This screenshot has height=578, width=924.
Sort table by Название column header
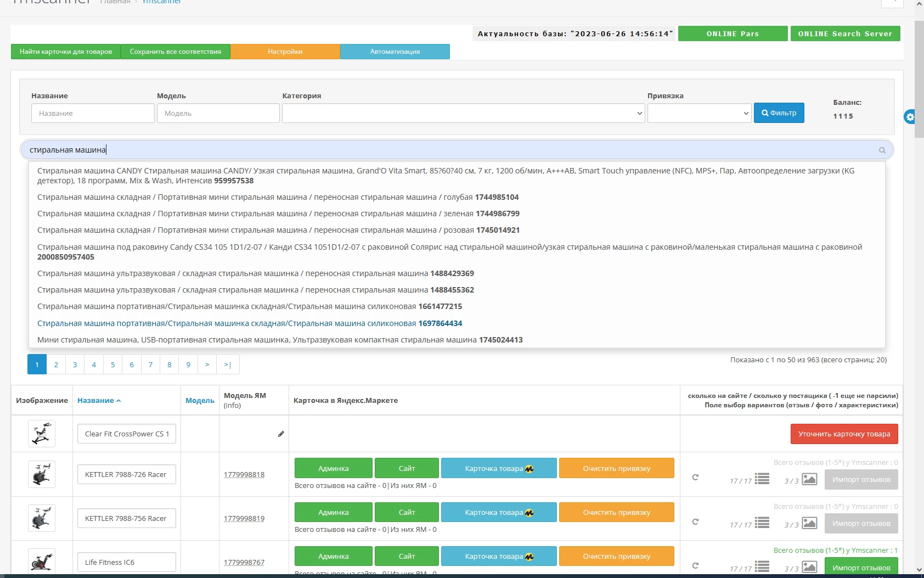pos(99,401)
